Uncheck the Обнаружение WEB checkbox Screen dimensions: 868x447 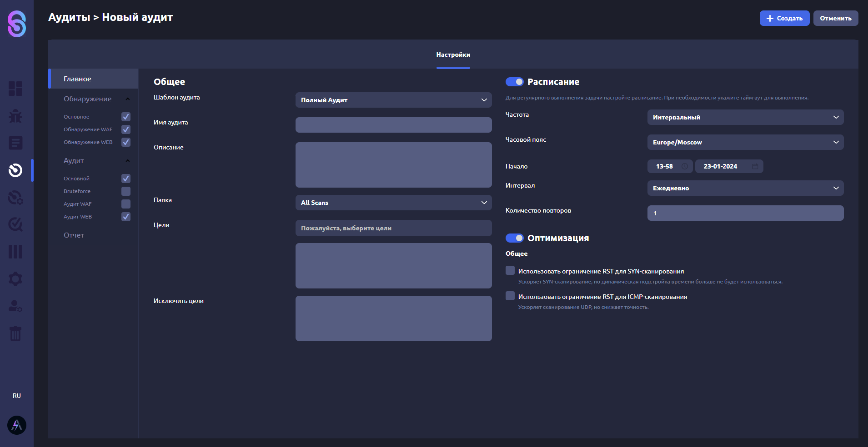(x=126, y=142)
